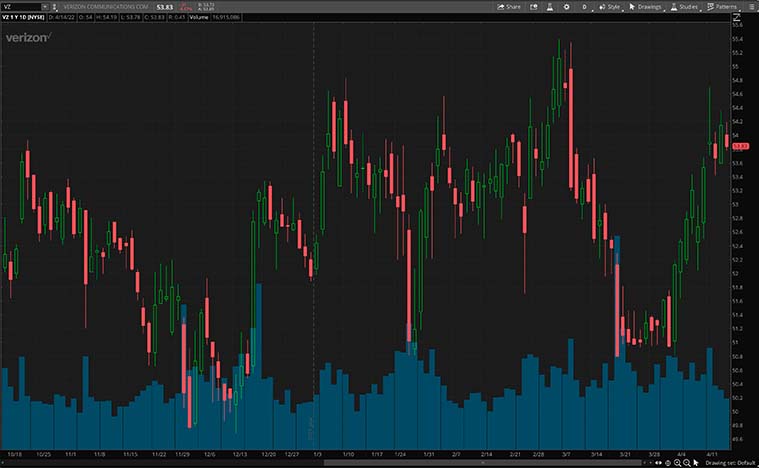Viewport: 759px width, 468px height.
Task: Click the zoom out magnifier icon
Action: [x=686, y=463]
